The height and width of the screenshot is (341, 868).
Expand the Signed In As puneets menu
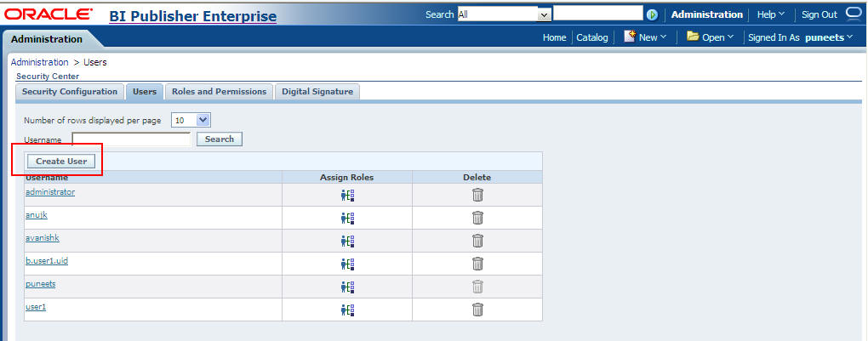tap(801, 37)
